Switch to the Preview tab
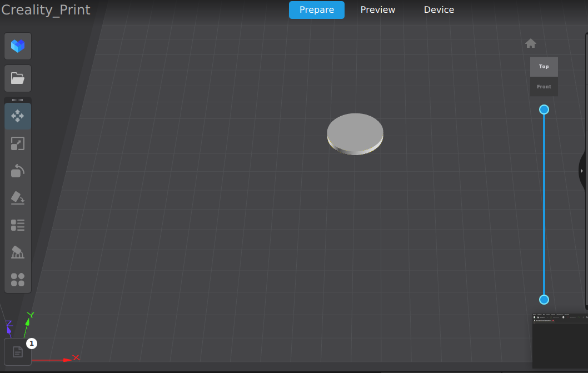This screenshot has width=588, height=373. coord(377,10)
